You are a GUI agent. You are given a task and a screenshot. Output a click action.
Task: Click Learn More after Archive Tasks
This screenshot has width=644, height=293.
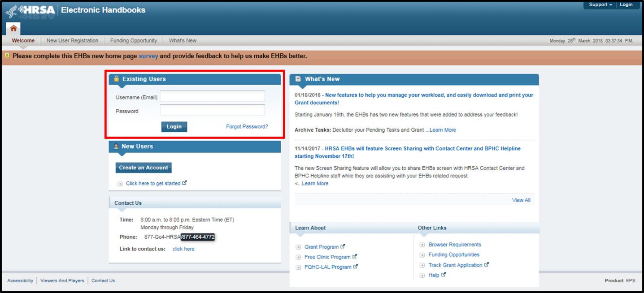click(443, 130)
